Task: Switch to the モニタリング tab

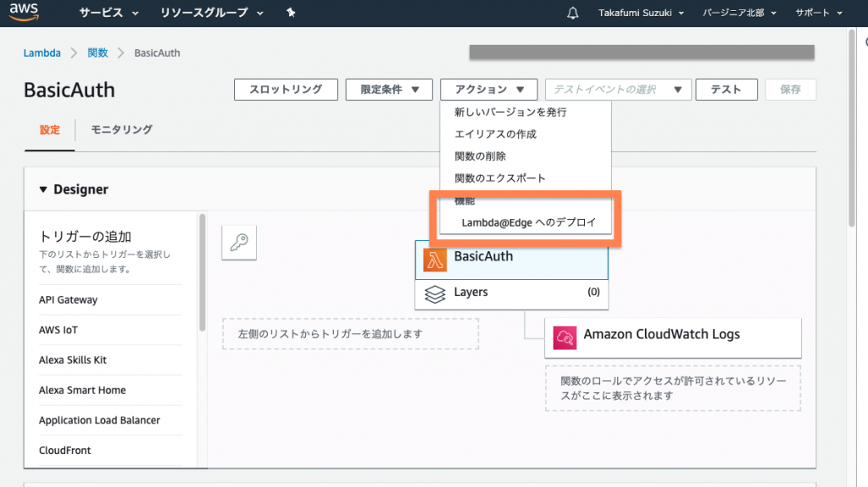Action: pos(121,130)
